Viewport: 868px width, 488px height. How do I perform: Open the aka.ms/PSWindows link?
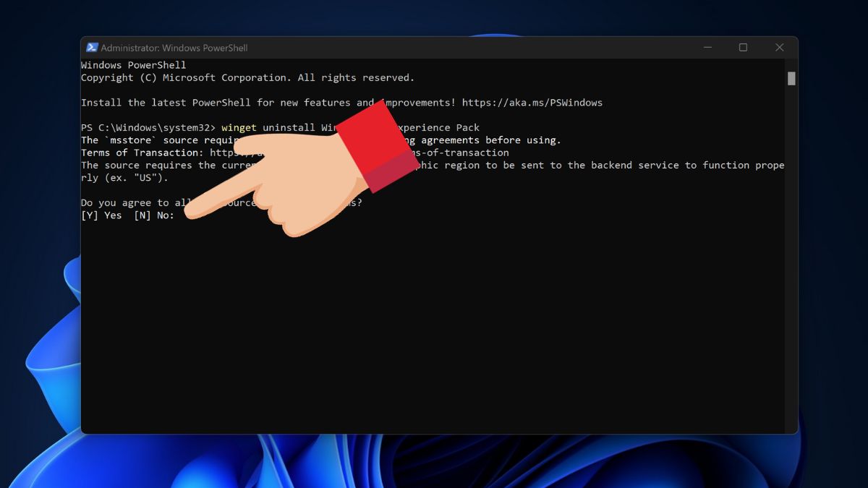[x=532, y=103]
